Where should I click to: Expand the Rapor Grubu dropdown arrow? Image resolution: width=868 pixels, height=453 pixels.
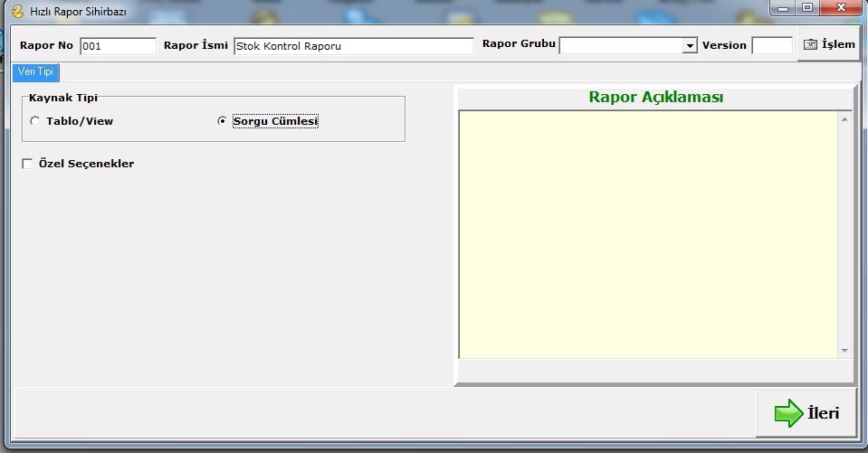[x=690, y=46]
